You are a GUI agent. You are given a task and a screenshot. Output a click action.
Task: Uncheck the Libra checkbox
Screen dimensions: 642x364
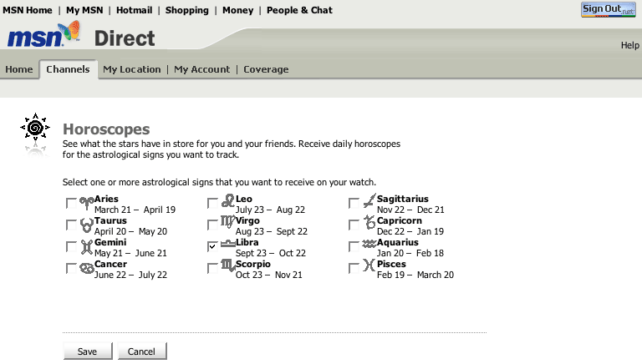[x=212, y=246]
